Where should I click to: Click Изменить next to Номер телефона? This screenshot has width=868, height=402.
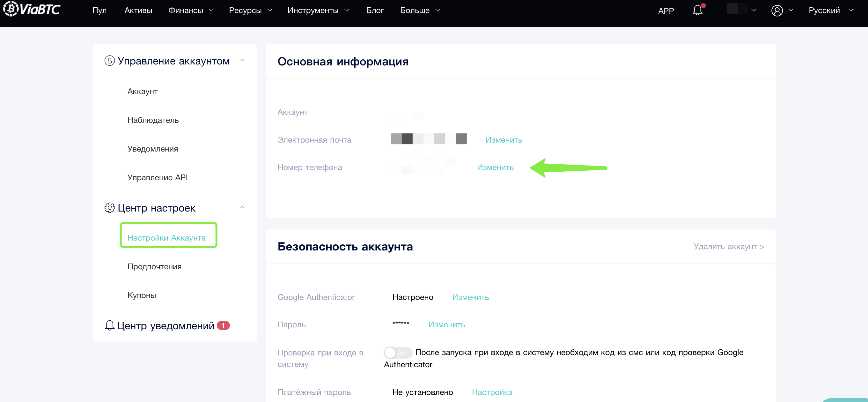click(495, 167)
